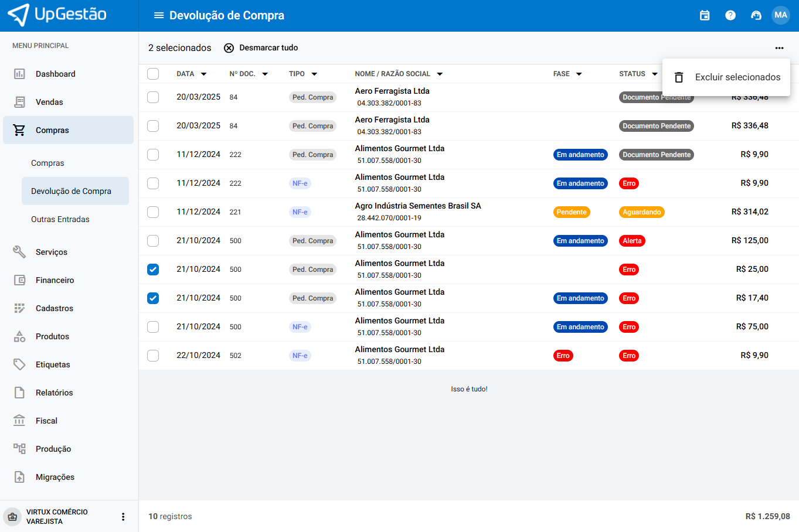Open Outras Entradas submenu item
Image resolution: width=799 pixels, height=532 pixels.
tap(60, 219)
